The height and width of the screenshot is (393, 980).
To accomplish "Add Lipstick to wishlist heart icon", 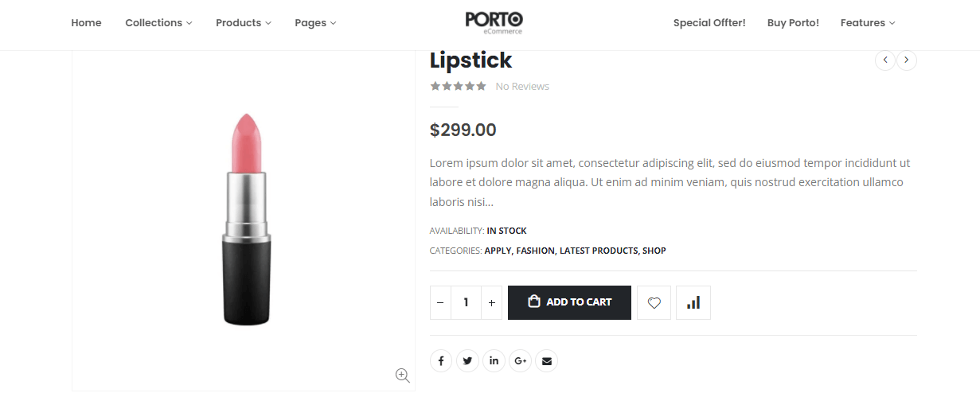I will pos(654,302).
